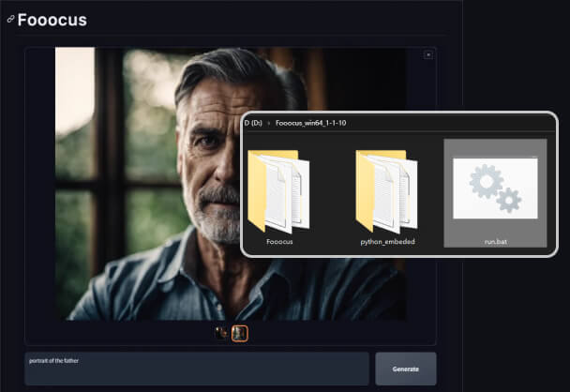Screen dimensions: 570x392
Task: Select the python_embeded folder icon
Action: click(x=387, y=189)
